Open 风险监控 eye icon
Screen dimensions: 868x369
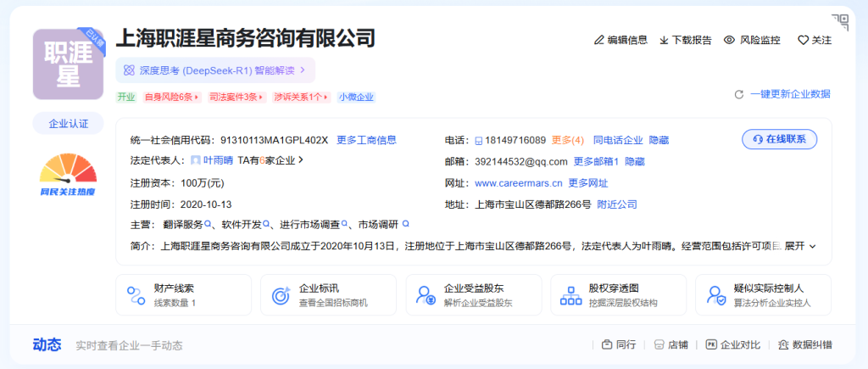click(x=729, y=40)
